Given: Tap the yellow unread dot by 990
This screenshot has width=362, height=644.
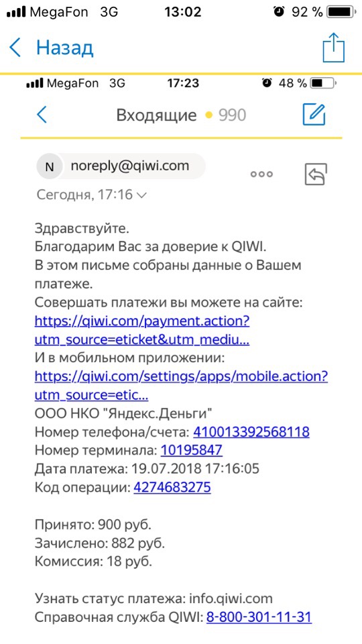Looking at the screenshot, I should 209,115.
